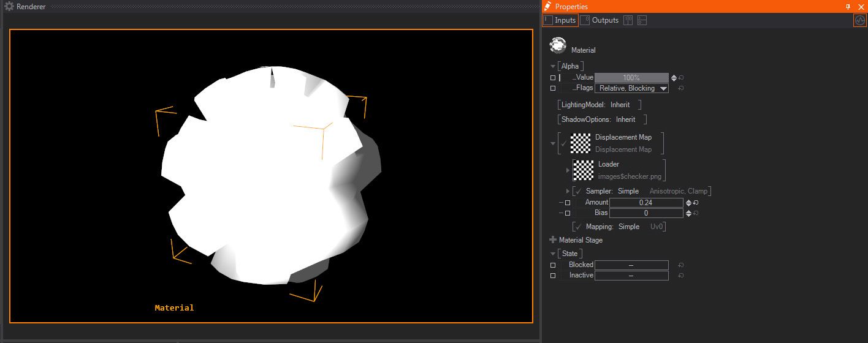Reset the Alpha Value with revert icon

(x=681, y=78)
